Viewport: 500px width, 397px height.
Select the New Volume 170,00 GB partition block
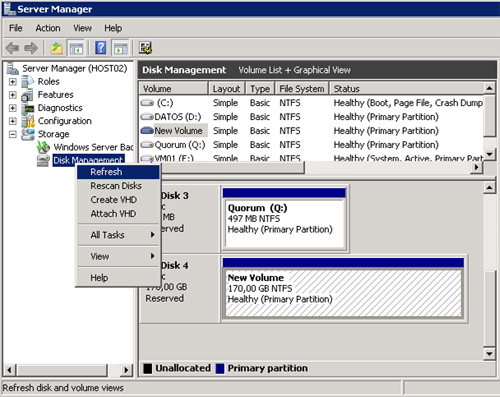[343, 288]
